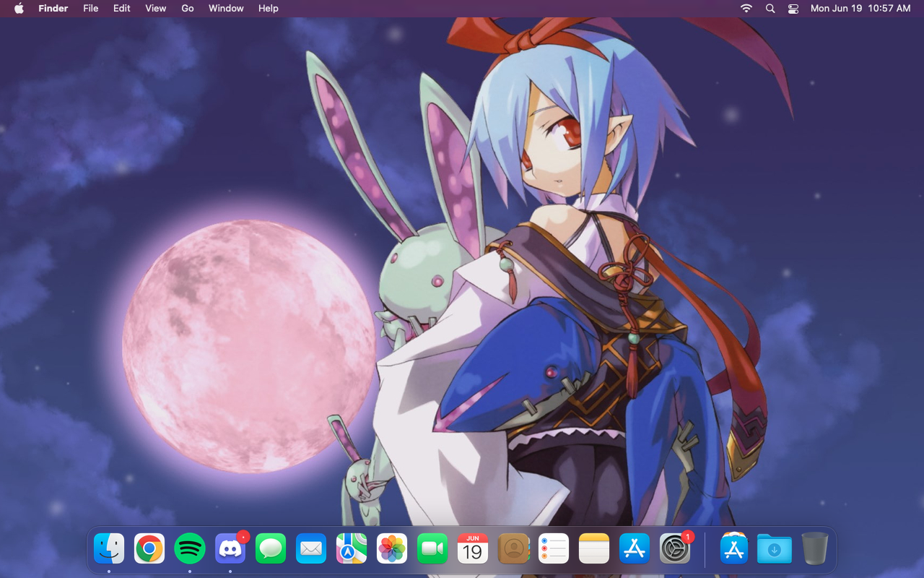The height and width of the screenshot is (578, 924).
Task: Open the Apple menu
Action: point(19,8)
